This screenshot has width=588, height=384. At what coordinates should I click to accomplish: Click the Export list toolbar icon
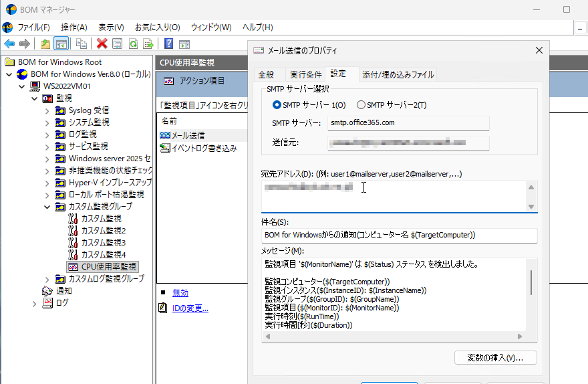coord(148,44)
